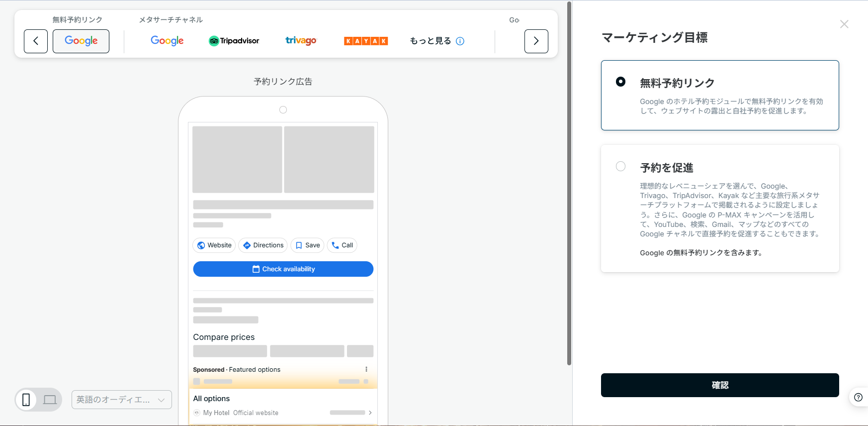The height and width of the screenshot is (426, 868).
Task: Click the left placeholder hotel image
Action: point(237,159)
